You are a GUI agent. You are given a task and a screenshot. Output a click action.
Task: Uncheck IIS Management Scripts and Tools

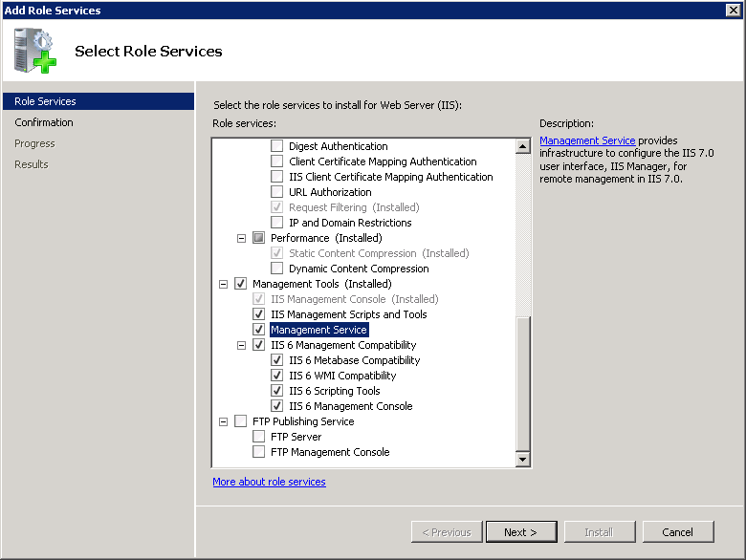pyautogui.click(x=259, y=314)
